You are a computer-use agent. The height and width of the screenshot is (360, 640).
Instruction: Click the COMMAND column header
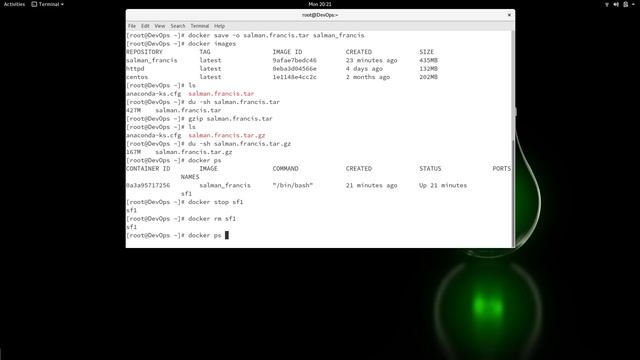[285, 169]
